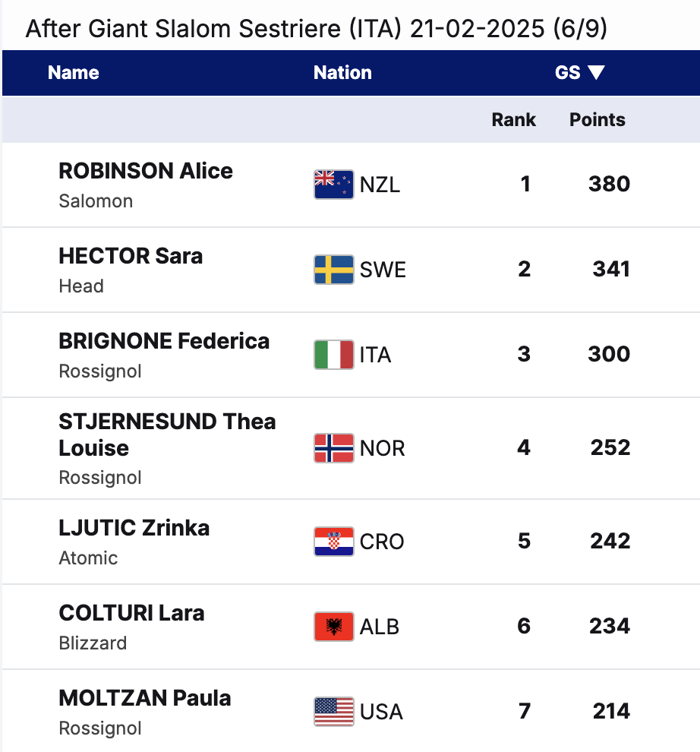
Task: Click the Rank sub-header
Action: (513, 120)
